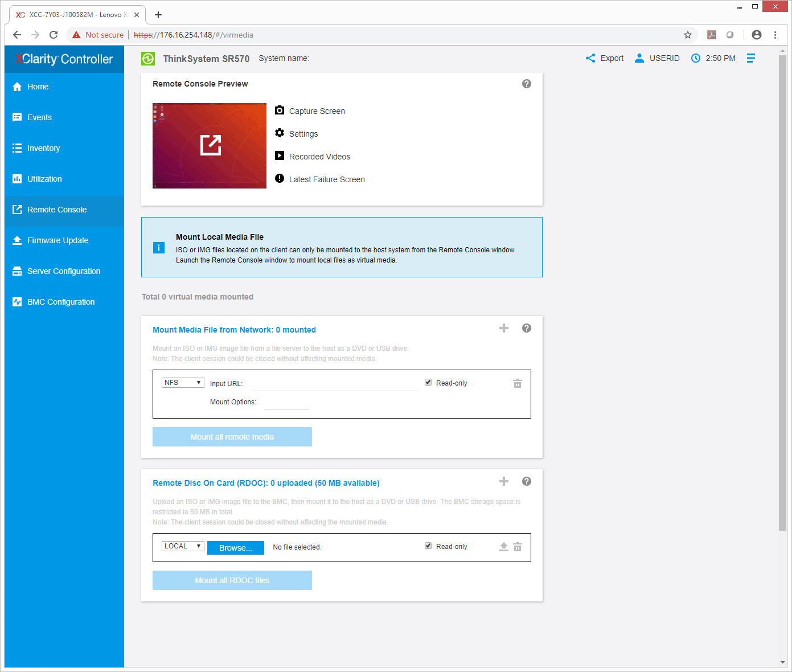This screenshot has width=792, height=672.
Task: Click the Remote Disc On Card (RDOC) heading
Action: (266, 483)
